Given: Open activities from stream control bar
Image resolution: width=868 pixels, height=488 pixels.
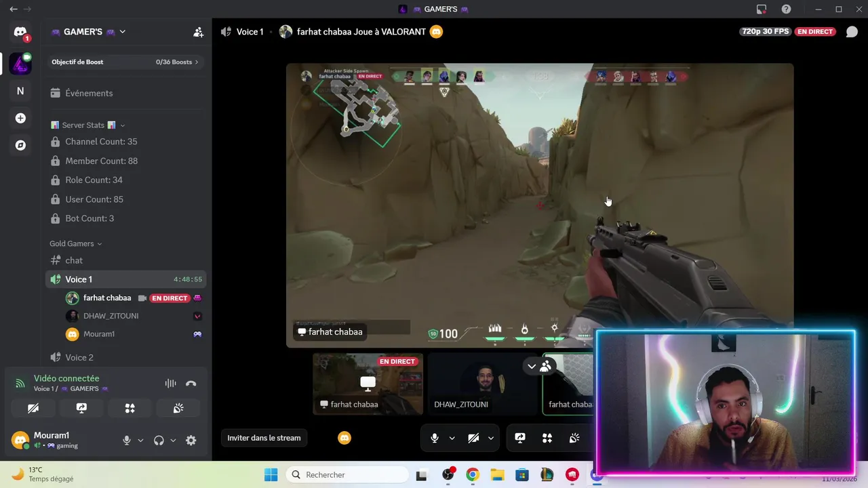Looking at the screenshot, I should pos(547,438).
